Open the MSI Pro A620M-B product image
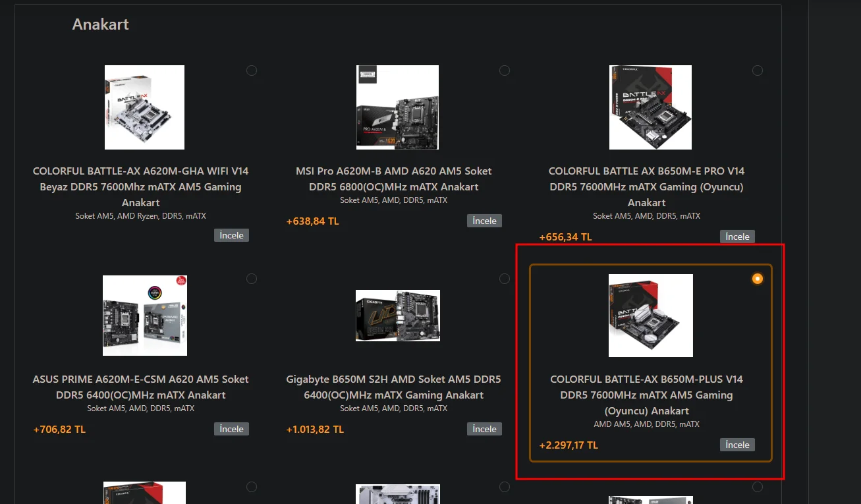 (x=397, y=107)
